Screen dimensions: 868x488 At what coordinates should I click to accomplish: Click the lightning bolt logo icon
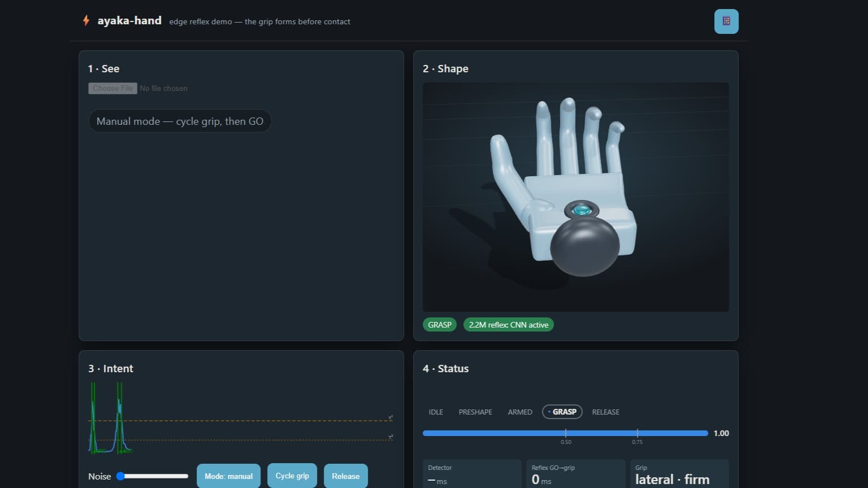[x=86, y=21]
